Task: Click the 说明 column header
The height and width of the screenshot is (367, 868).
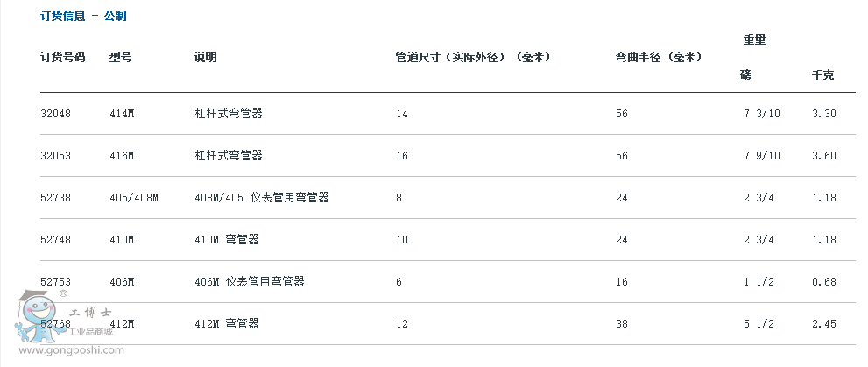Action: click(206, 57)
